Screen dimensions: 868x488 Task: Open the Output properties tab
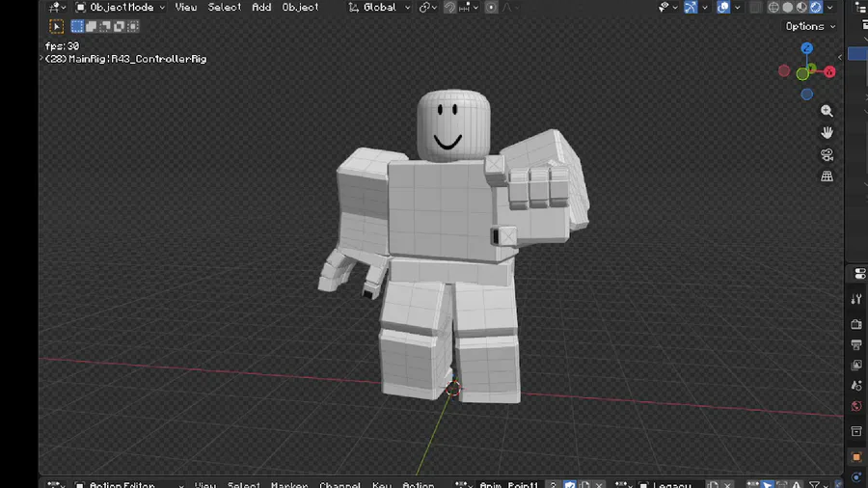pos(857,344)
